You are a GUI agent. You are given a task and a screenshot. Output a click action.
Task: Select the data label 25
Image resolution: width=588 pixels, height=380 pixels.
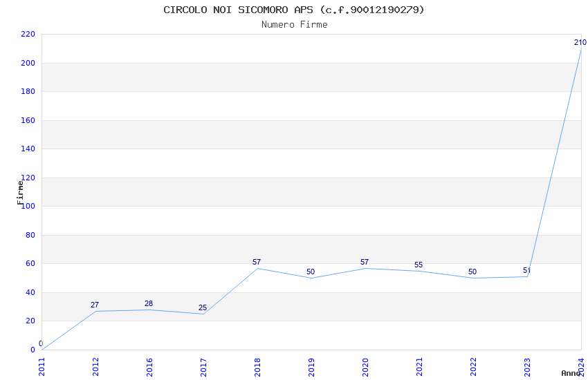coord(203,307)
